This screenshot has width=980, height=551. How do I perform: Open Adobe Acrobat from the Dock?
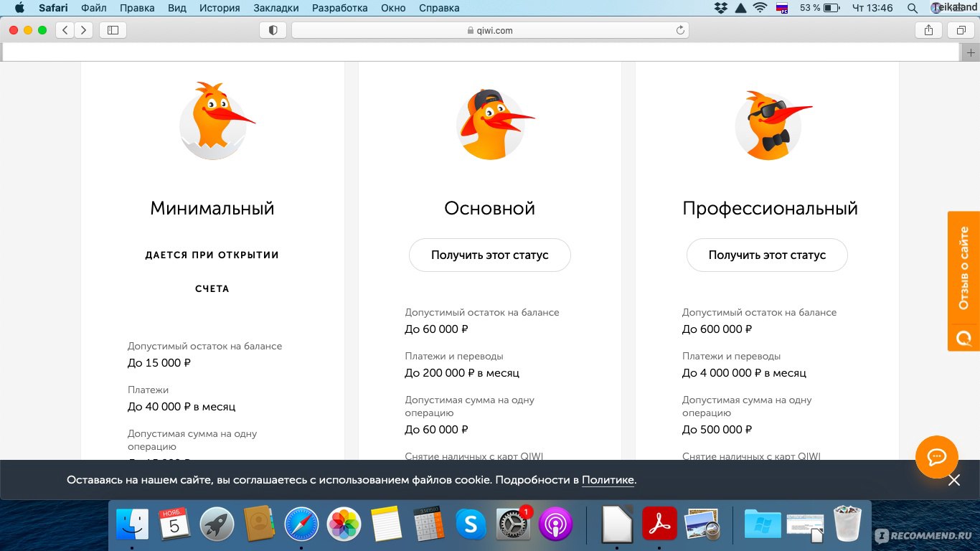(x=660, y=524)
